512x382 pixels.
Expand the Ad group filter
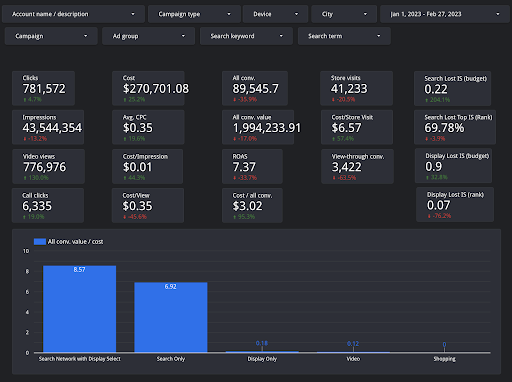[x=148, y=36]
